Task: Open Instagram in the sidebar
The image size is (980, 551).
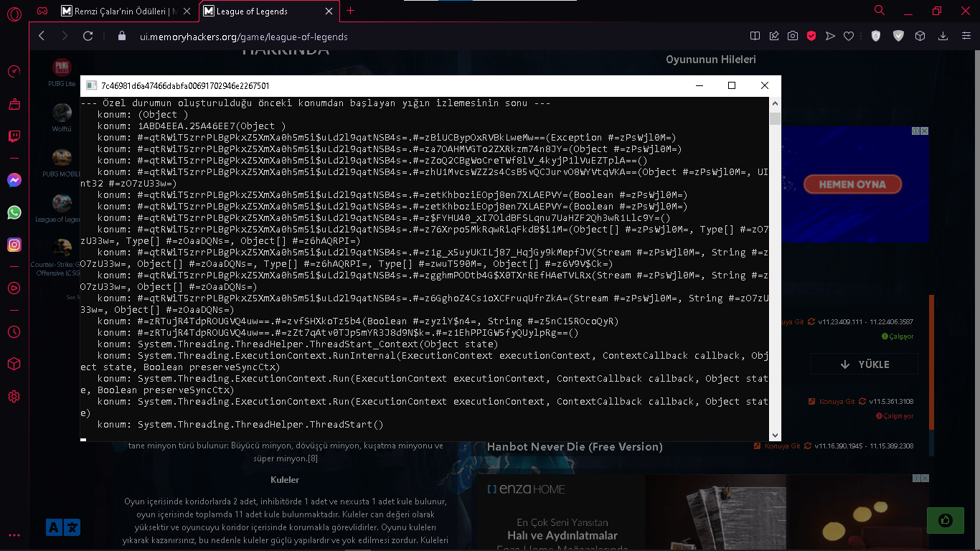Action: tap(14, 245)
